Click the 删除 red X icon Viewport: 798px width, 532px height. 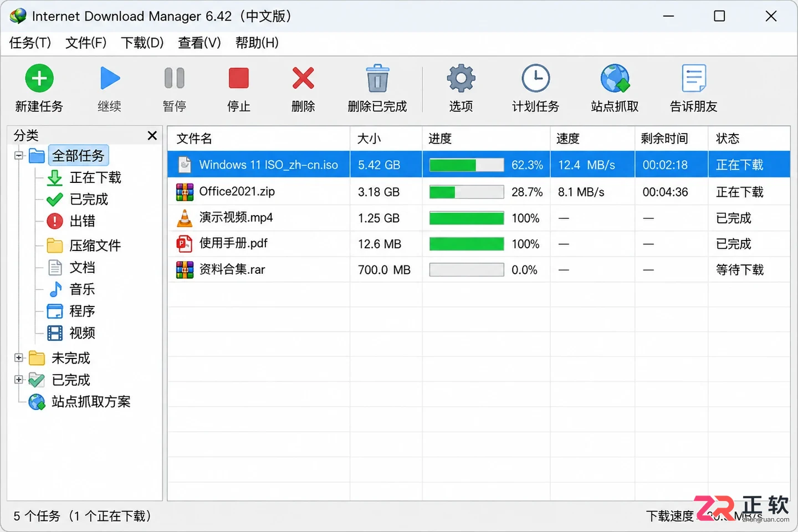[x=303, y=78]
